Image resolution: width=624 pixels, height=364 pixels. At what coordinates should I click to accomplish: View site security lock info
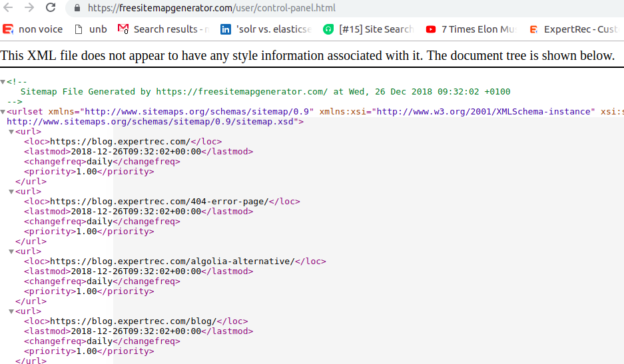click(x=77, y=8)
